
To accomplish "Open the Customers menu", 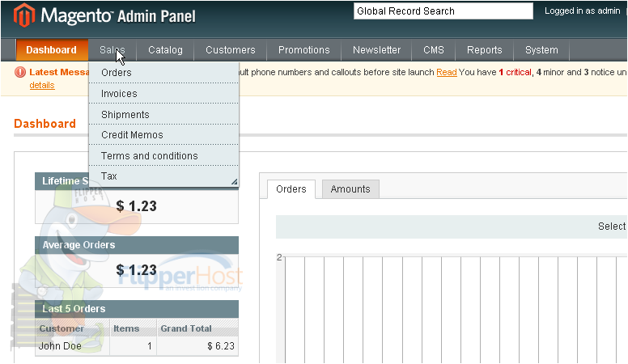I will pyautogui.click(x=231, y=50).
